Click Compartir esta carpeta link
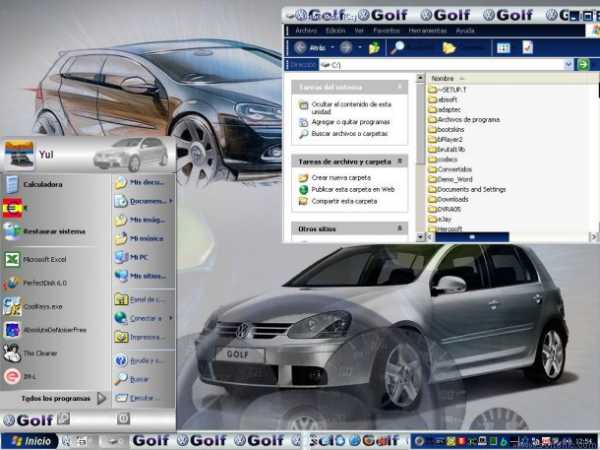This screenshot has width=600, height=450. point(344,201)
